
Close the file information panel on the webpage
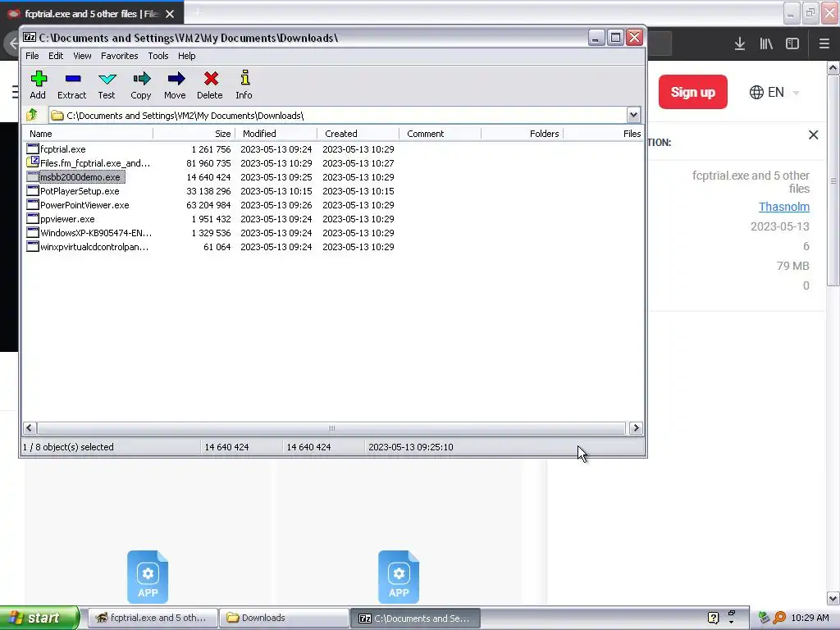(x=813, y=135)
